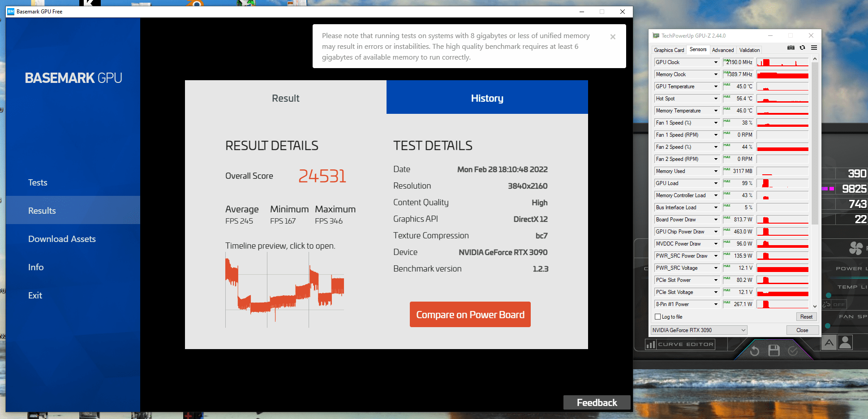Viewport: 868px width, 419px height.
Task: Click the Afterburner apply checkmark icon
Action: point(793,351)
